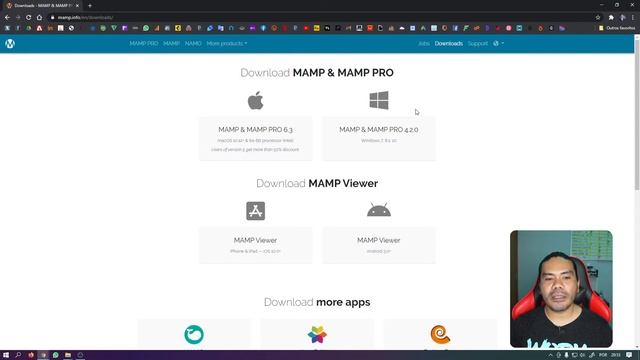The height and width of the screenshot is (360, 640).
Task: Open a new browser tab with plus button
Action: 90,6
